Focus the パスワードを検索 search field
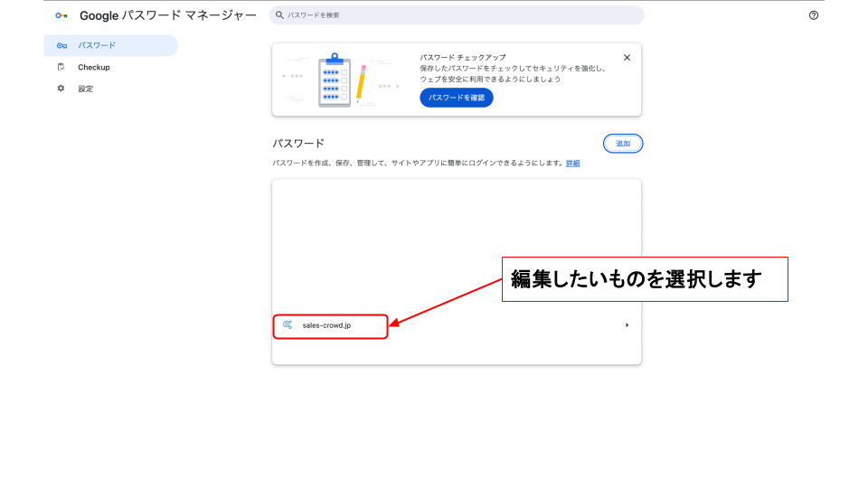Image resolution: width=868 pixels, height=488 pixels. (461, 15)
